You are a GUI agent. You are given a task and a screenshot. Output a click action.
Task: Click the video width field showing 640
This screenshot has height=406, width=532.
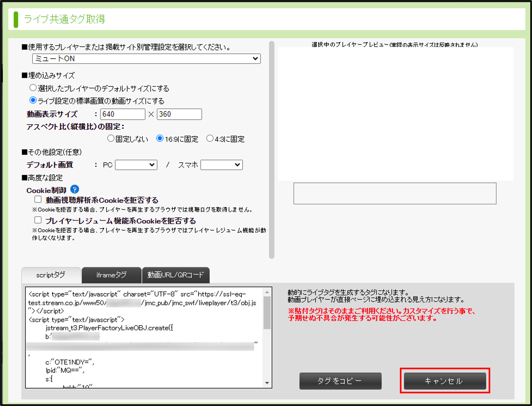[x=123, y=114]
